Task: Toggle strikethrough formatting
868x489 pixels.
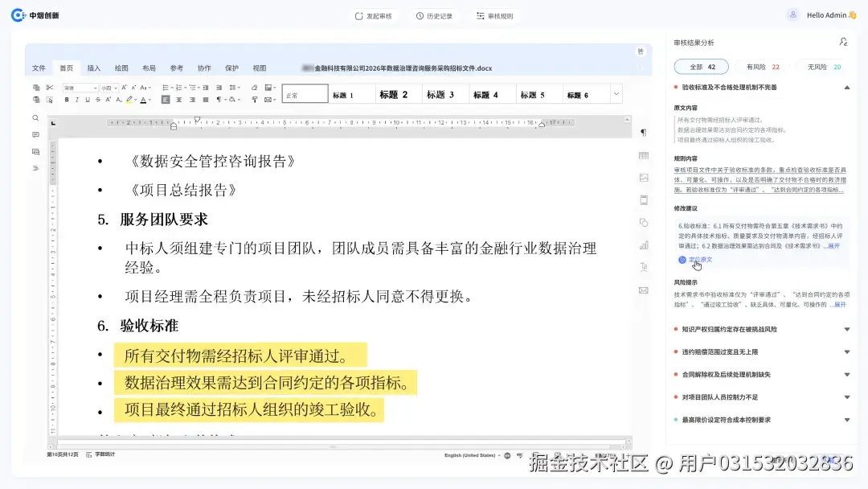Action: 98,98
